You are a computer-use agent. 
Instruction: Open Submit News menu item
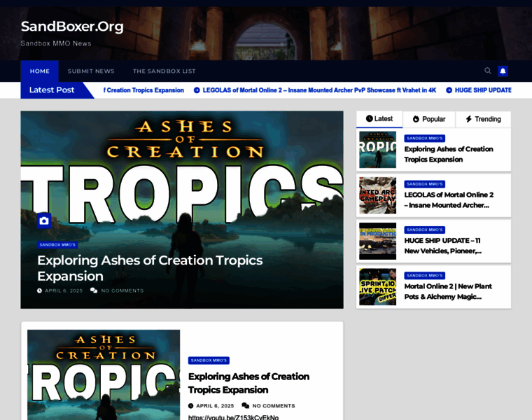pyautogui.click(x=91, y=71)
